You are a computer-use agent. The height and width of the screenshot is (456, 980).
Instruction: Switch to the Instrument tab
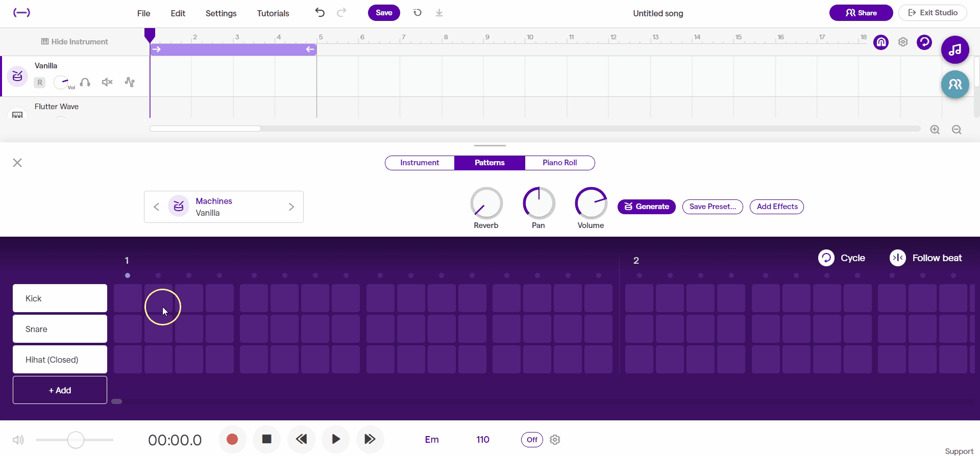point(420,163)
